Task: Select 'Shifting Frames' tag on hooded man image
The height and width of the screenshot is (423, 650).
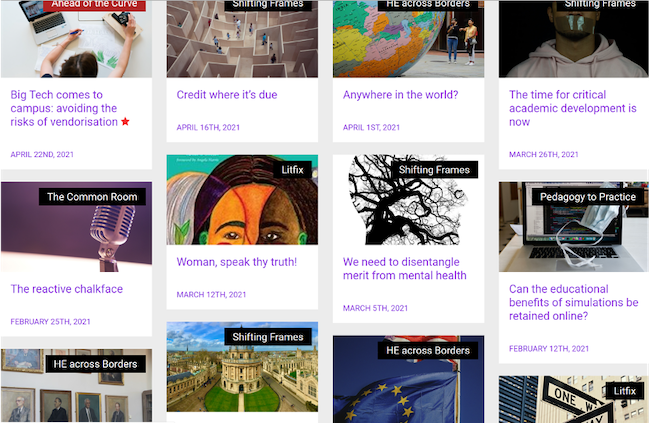Action: [600, 5]
